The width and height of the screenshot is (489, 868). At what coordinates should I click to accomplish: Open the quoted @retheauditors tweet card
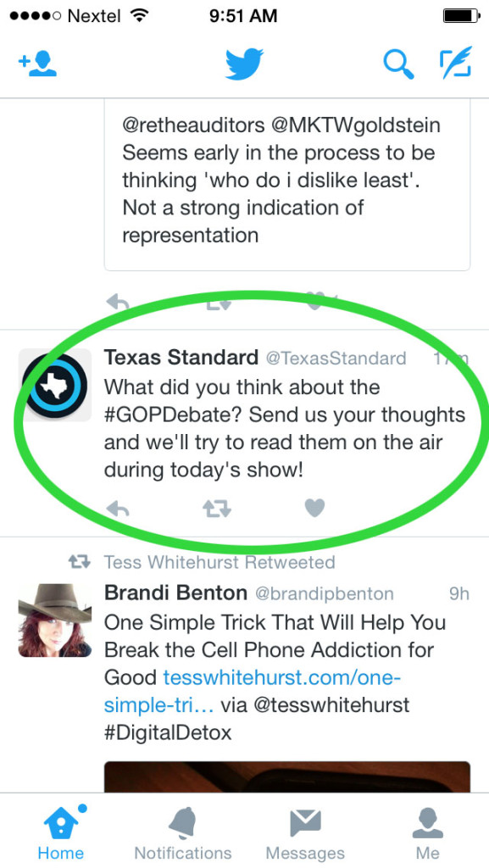[x=287, y=185]
